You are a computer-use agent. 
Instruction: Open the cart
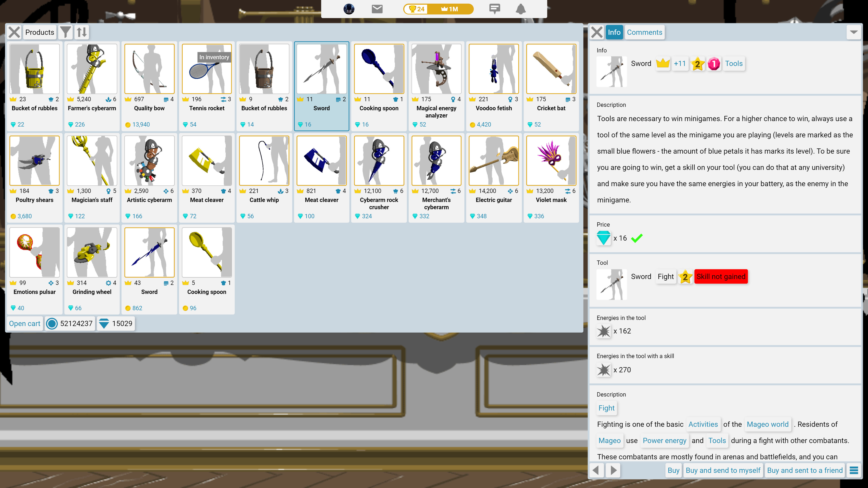point(24,323)
